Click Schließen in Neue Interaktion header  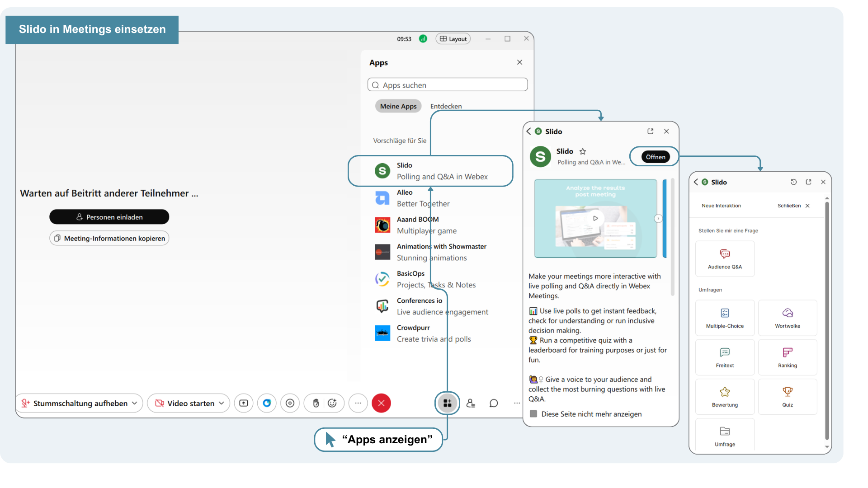(793, 206)
